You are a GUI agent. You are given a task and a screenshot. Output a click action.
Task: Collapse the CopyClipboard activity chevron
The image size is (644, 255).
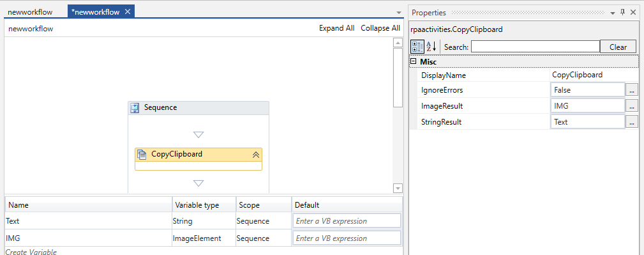coord(255,155)
